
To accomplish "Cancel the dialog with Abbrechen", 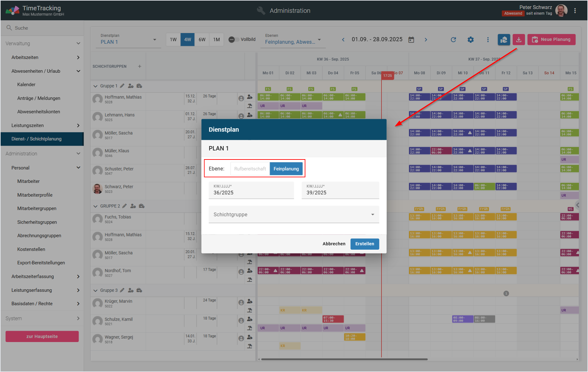I will 334,244.
